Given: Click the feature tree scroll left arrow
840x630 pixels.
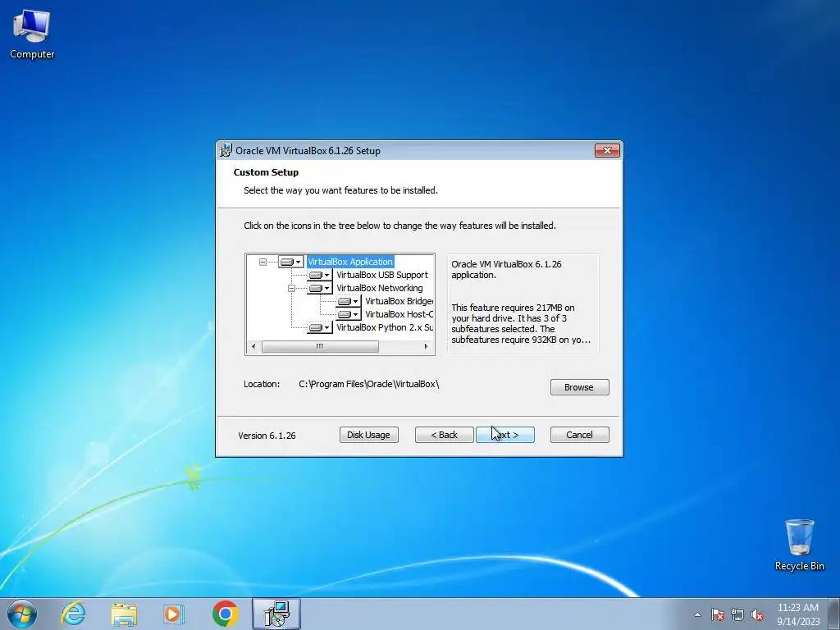Looking at the screenshot, I should 253,347.
